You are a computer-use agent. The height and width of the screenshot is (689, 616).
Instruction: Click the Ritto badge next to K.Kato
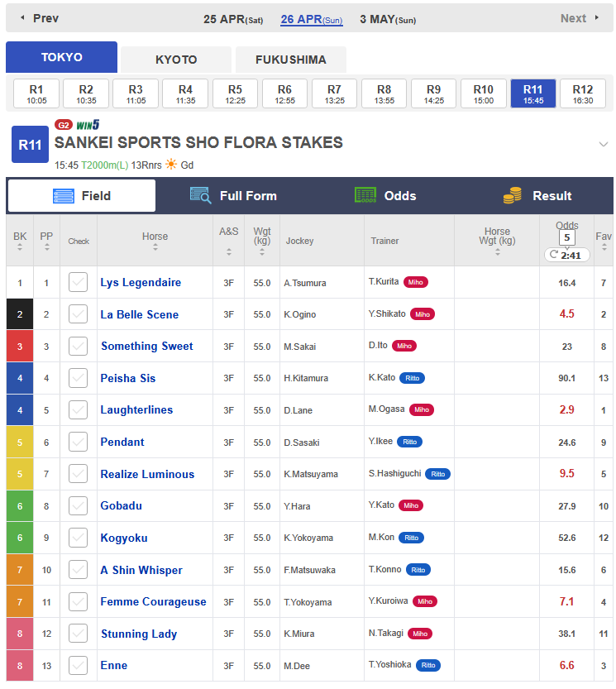(412, 378)
